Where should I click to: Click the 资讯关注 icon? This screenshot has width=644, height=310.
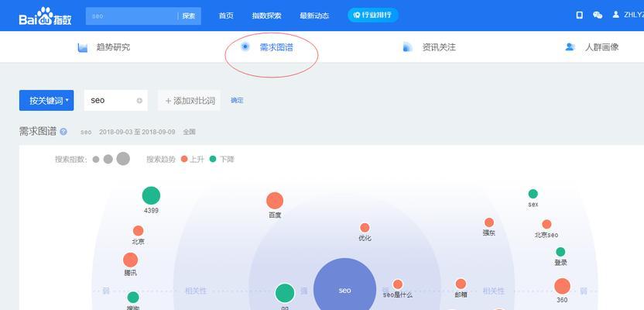coord(407,46)
